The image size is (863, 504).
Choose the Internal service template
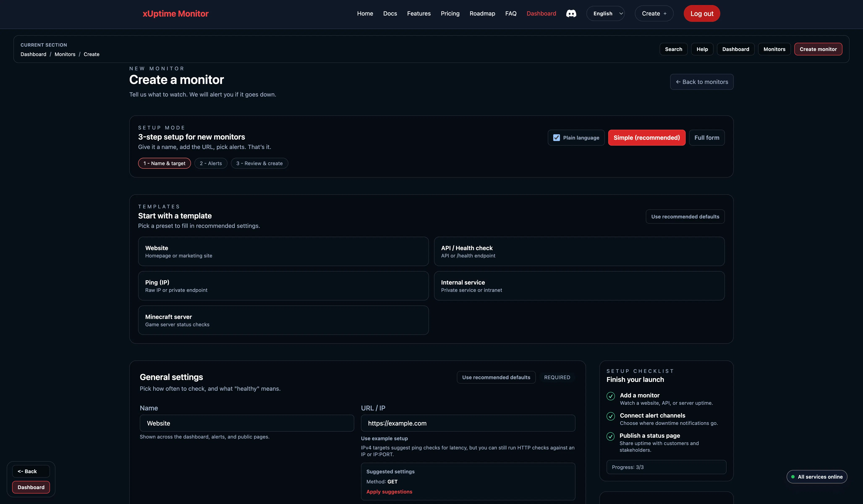click(579, 286)
